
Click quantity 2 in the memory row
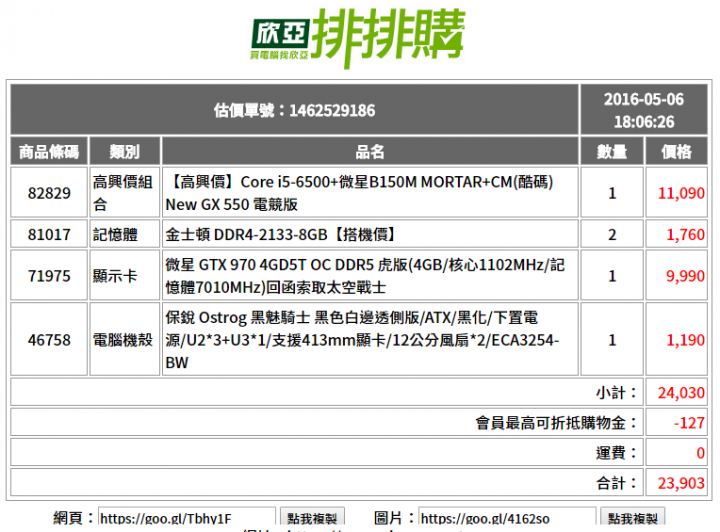(x=612, y=234)
